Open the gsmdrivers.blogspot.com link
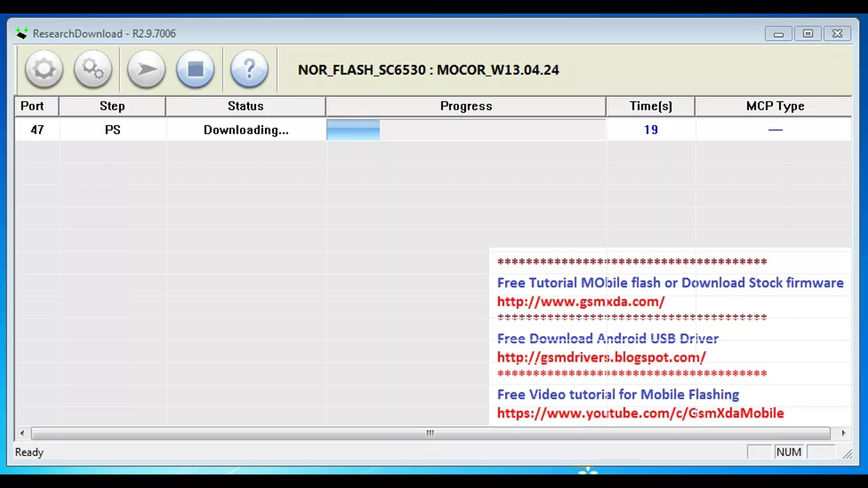Viewport: 868px width, 488px height. click(x=601, y=357)
